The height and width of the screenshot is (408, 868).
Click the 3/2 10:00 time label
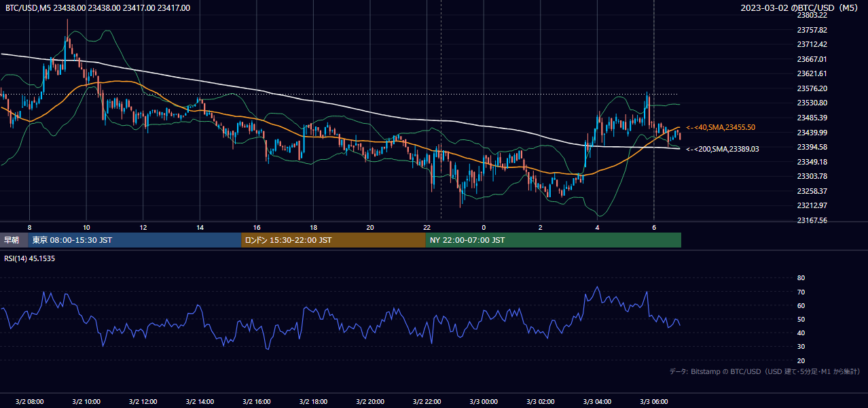(86, 401)
